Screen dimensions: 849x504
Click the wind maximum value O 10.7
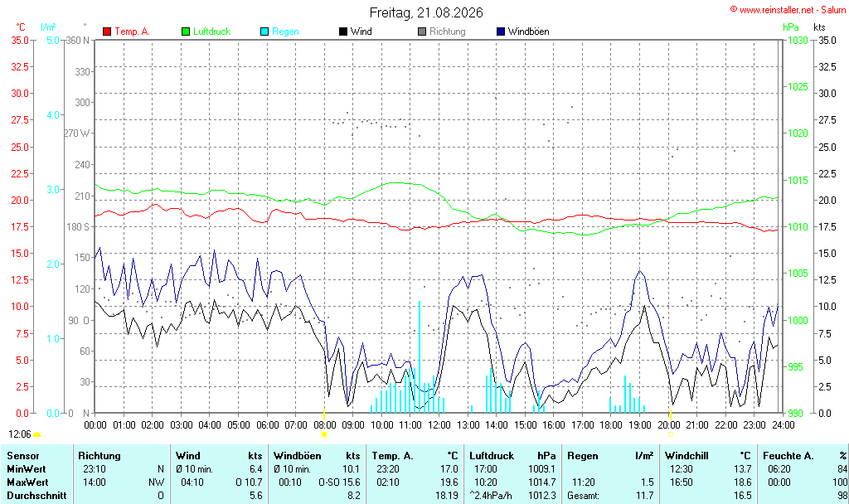click(249, 482)
